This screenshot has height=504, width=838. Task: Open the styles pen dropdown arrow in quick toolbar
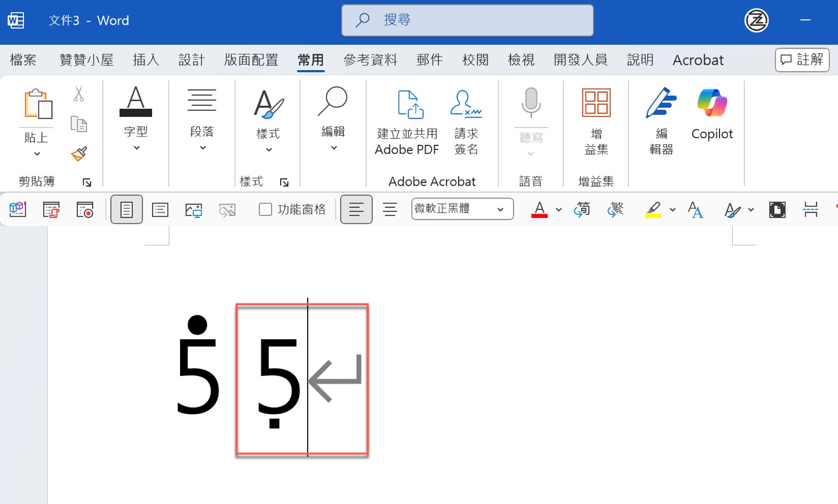click(751, 210)
